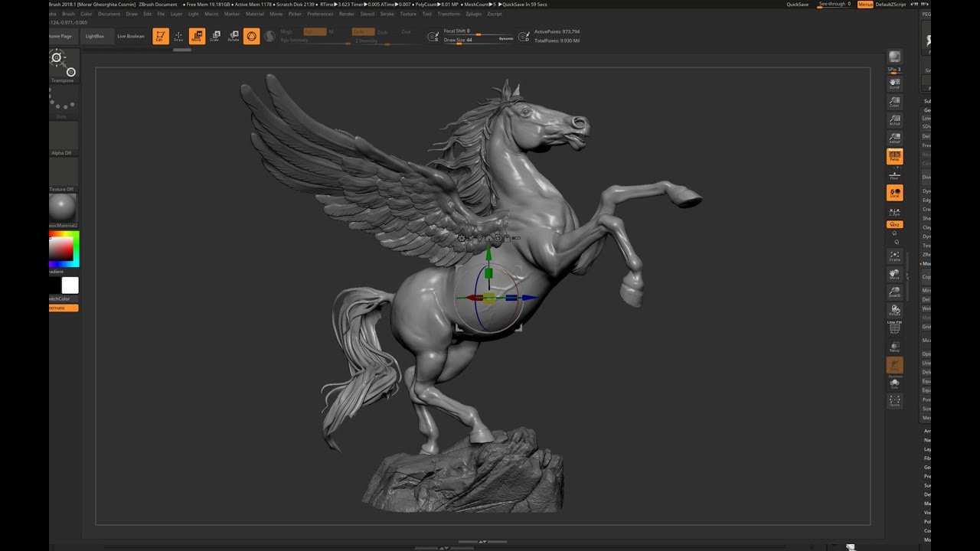Click the right-shelf Rotate view icon
The width and height of the screenshot is (980, 551).
[x=894, y=311]
